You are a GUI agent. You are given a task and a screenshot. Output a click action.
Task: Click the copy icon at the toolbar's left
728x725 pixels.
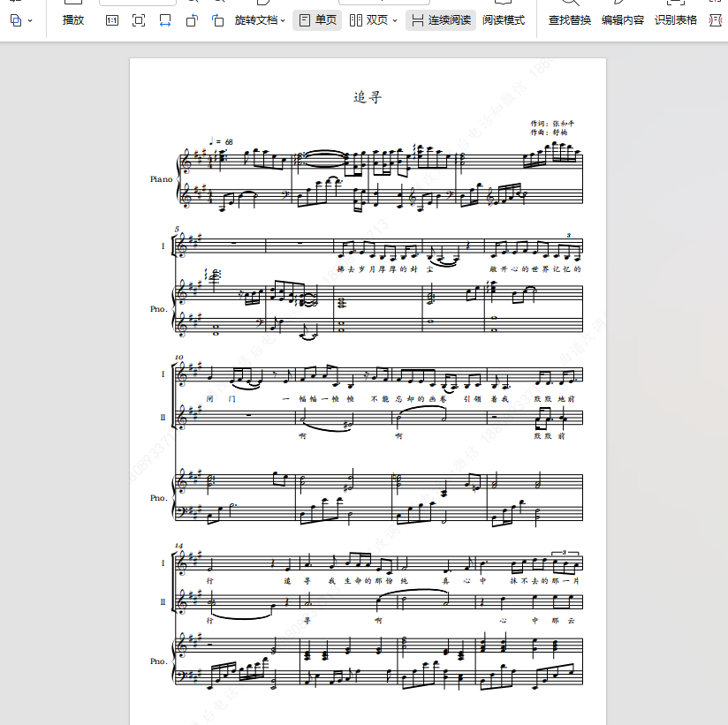click(x=16, y=20)
